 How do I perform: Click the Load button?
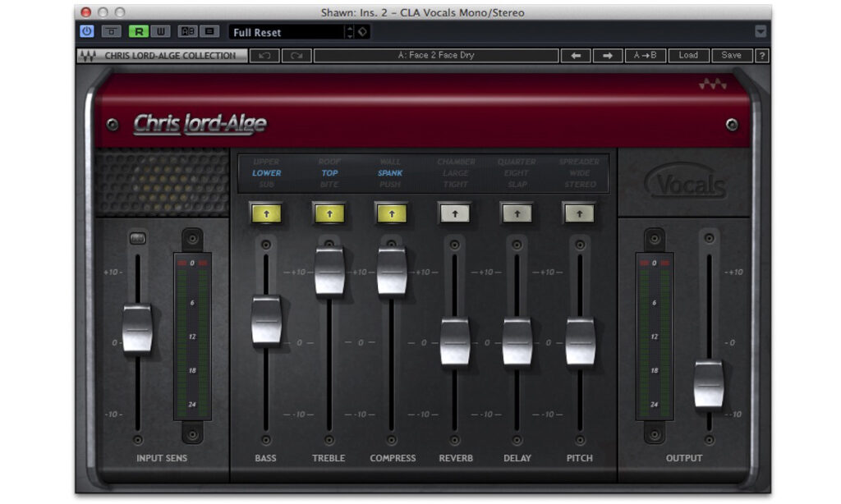[689, 55]
